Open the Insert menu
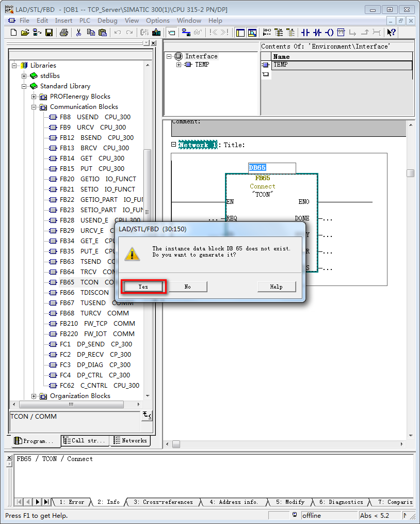 click(63, 20)
